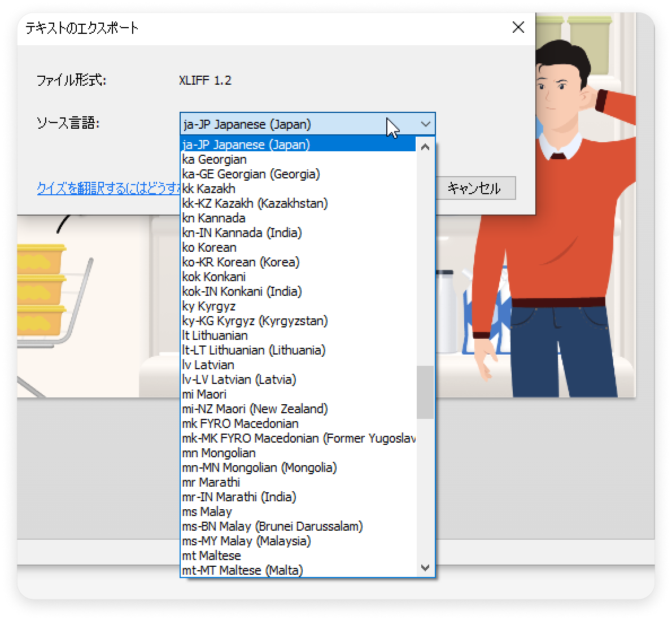Pick mn-MN Mongolian (Mongolia)
This screenshot has height=621, width=672.
pyautogui.click(x=298, y=467)
